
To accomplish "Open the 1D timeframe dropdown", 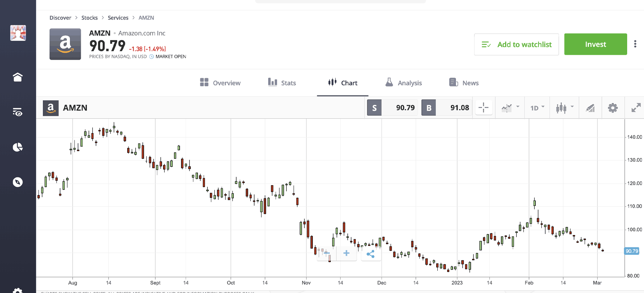I will (x=537, y=108).
